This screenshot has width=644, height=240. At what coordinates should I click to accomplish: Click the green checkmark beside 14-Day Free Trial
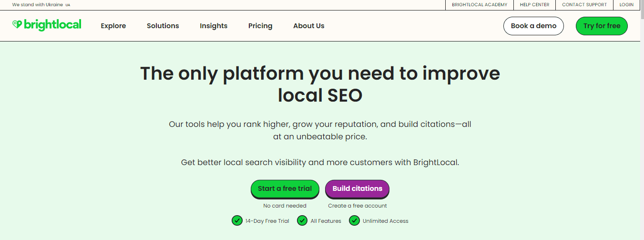coord(237,220)
